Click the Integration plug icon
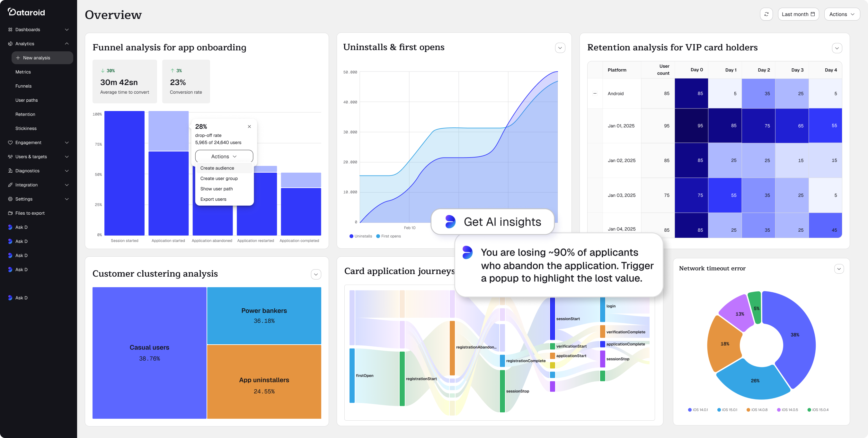The height and width of the screenshot is (438, 868). (10, 185)
